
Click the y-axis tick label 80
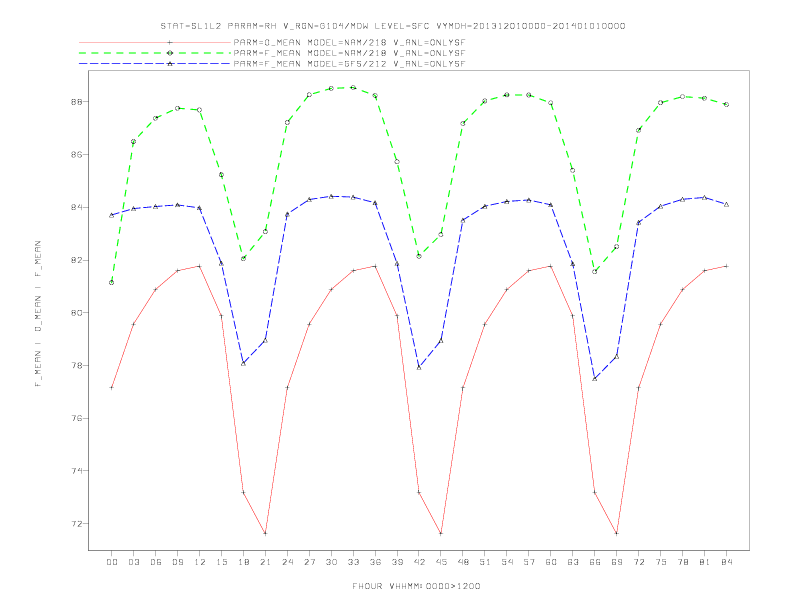(77, 313)
